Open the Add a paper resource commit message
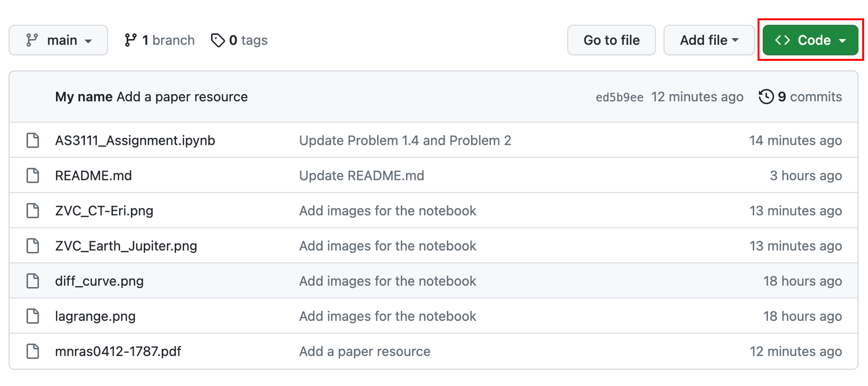Screen dimensions: 868x386 (365, 351)
